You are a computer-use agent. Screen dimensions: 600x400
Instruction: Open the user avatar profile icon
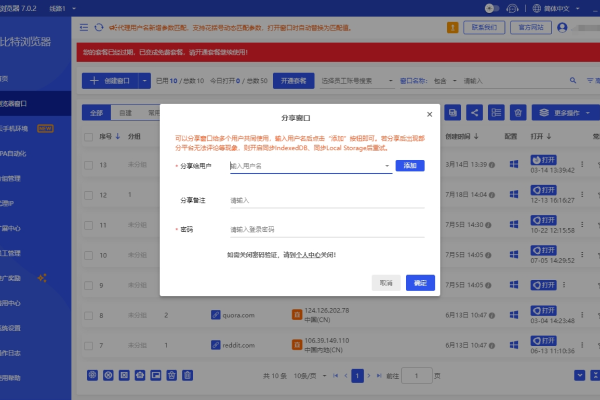[x=562, y=28]
